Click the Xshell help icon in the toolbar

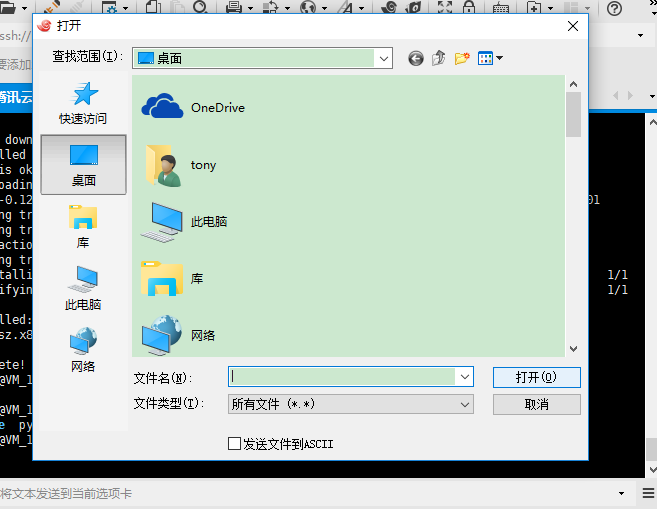614,8
